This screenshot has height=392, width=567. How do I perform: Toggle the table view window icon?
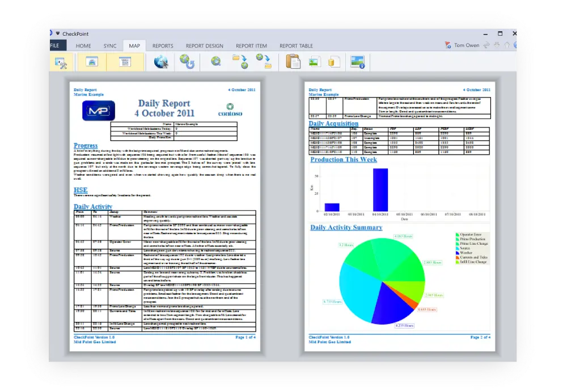125,62
